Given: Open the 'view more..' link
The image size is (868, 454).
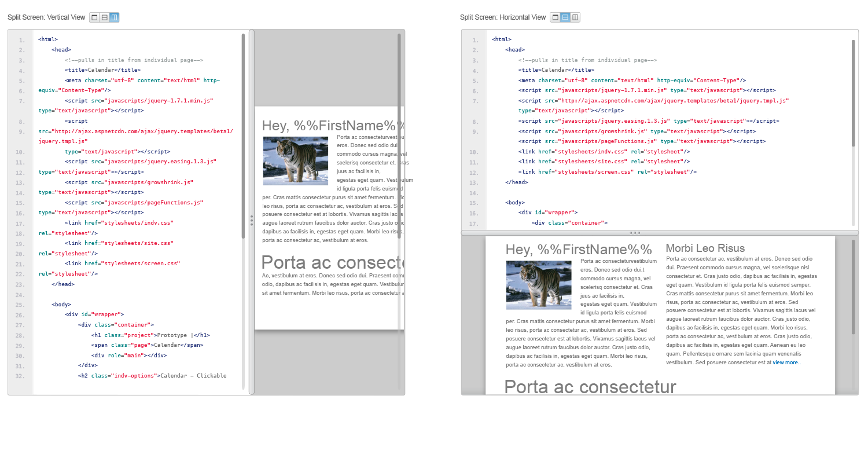Looking at the screenshot, I should coord(786,363).
